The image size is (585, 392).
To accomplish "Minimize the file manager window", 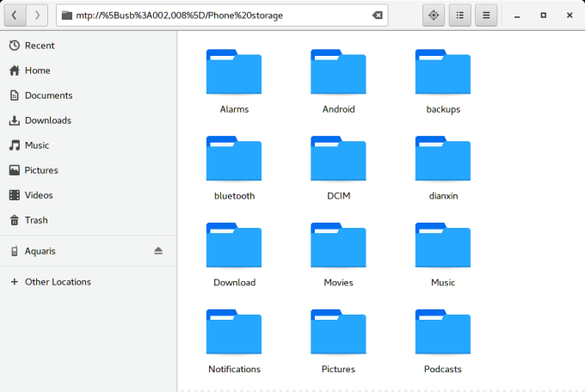I will tap(517, 15).
